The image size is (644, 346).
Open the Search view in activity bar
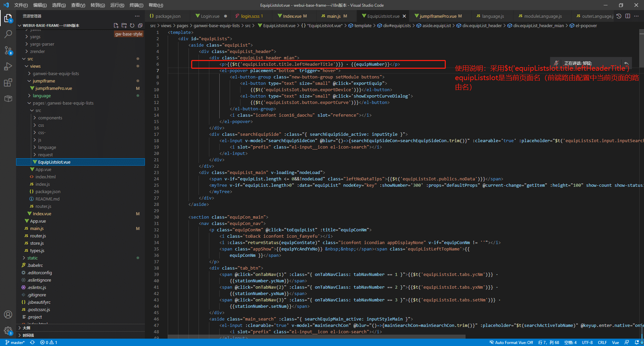[x=8, y=34]
